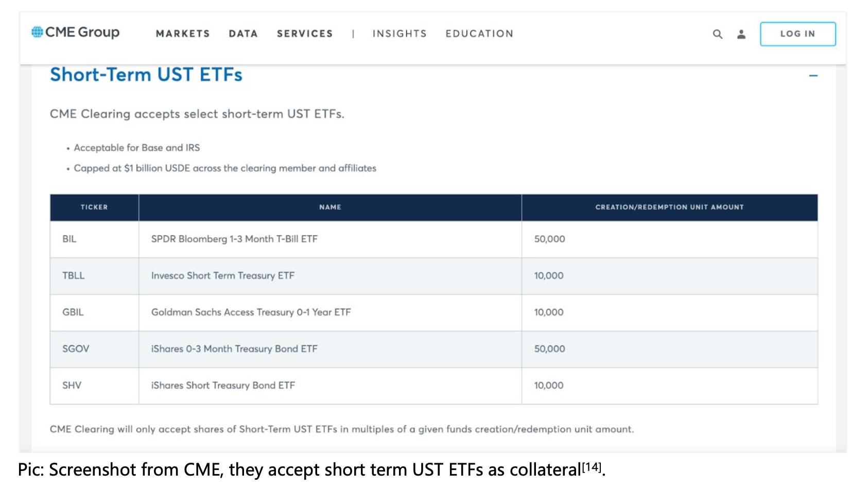The width and height of the screenshot is (868, 489).
Task: Click the 50,000 amount for BIL
Action: pyautogui.click(x=549, y=239)
